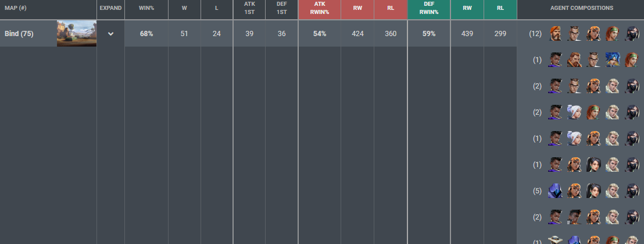Click the ATK 1ST column header
The image size is (644, 244).
[x=249, y=8]
